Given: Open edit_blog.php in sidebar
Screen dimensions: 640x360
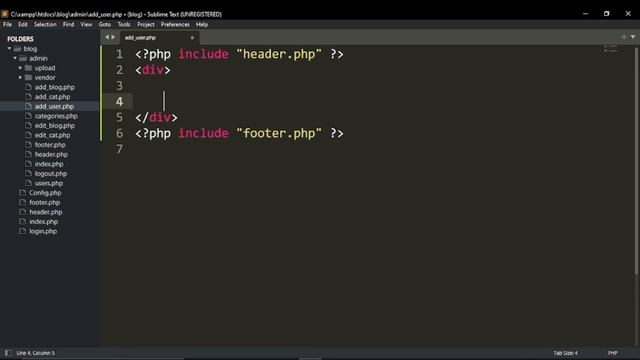Looking at the screenshot, I should click(55, 125).
